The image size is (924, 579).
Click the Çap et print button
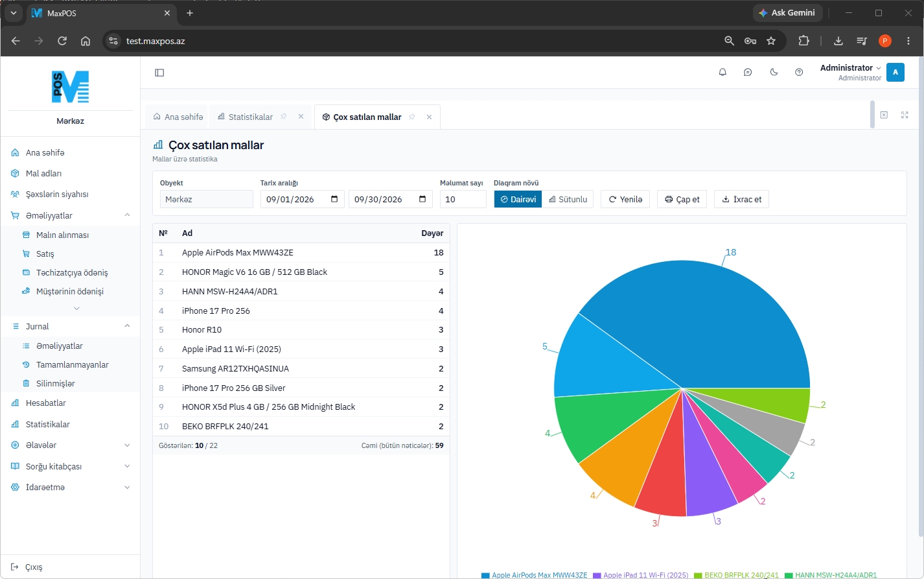682,199
